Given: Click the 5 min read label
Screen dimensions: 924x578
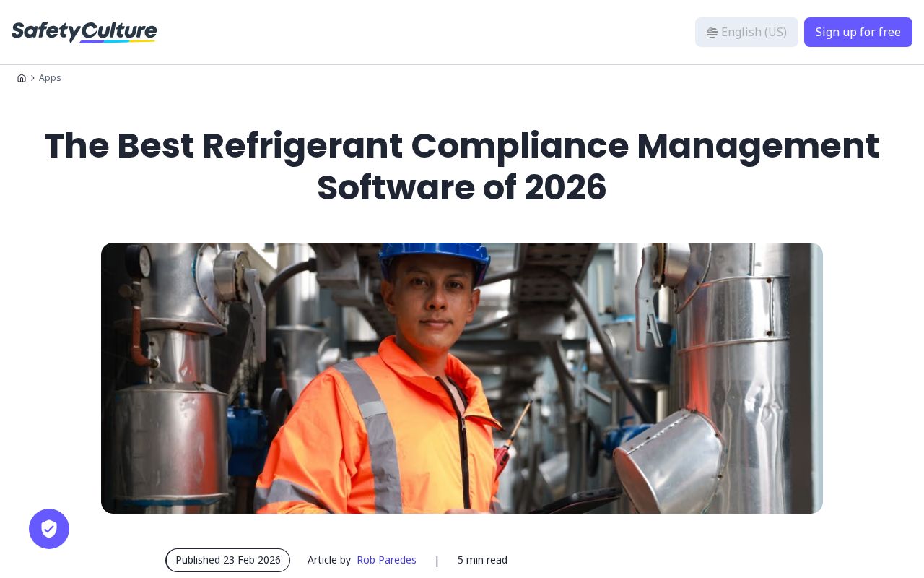Looking at the screenshot, I should click(x=482, y=560).
